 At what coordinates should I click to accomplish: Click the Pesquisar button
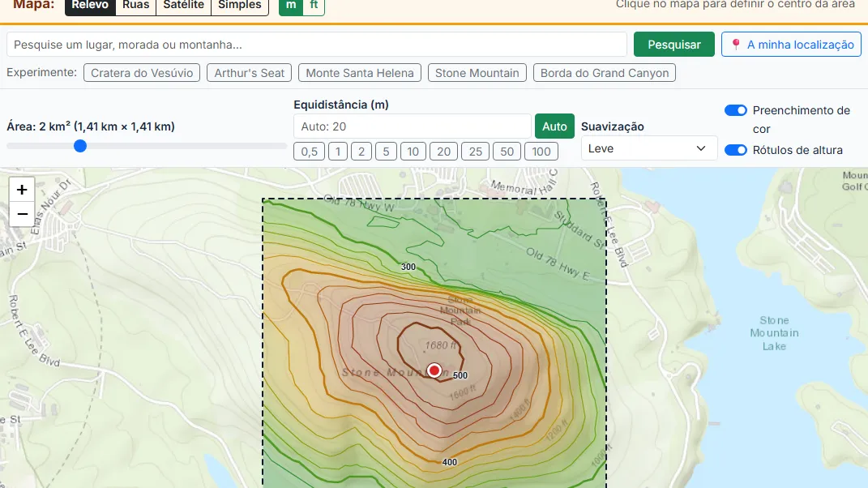coord(674,45)
